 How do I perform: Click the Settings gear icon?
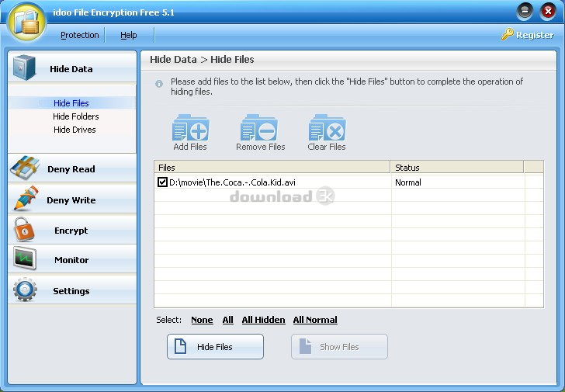point(25,290)
